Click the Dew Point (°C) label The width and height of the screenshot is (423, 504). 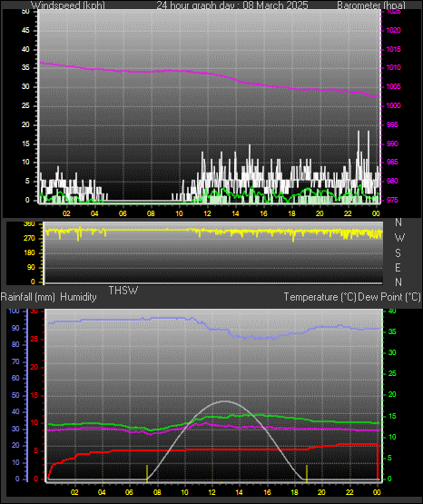(389, 297)
